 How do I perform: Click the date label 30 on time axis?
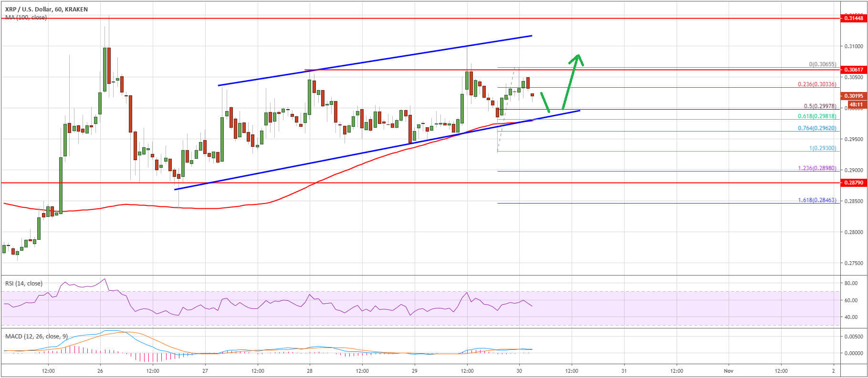[x=519, y=370]
